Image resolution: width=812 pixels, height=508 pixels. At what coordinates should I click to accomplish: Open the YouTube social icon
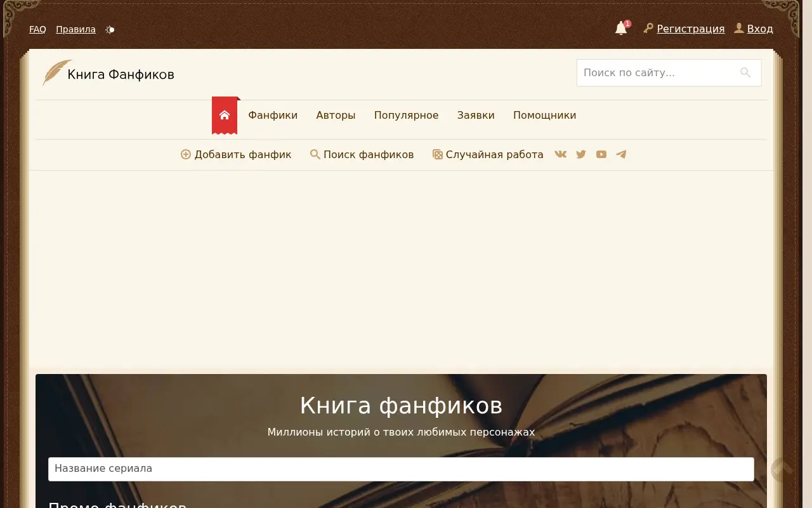[601, 154]
